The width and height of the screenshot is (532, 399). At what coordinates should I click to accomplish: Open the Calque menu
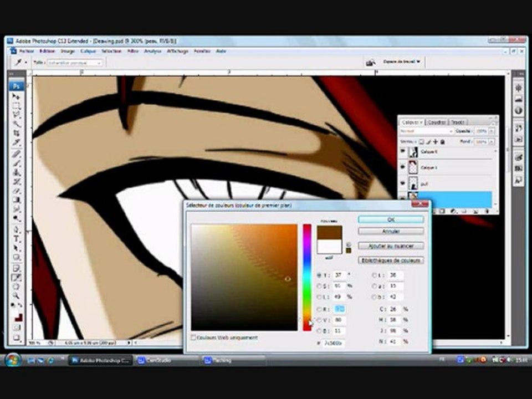[88, 51]
